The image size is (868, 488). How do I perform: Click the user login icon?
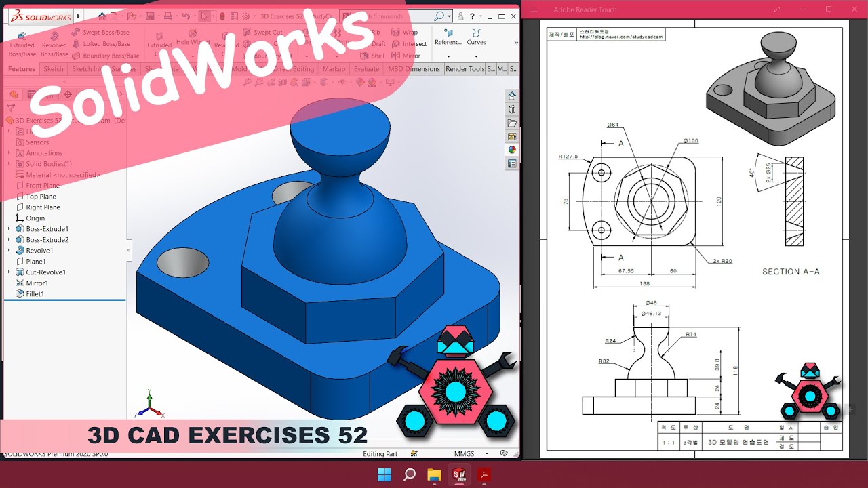[460, 16]
